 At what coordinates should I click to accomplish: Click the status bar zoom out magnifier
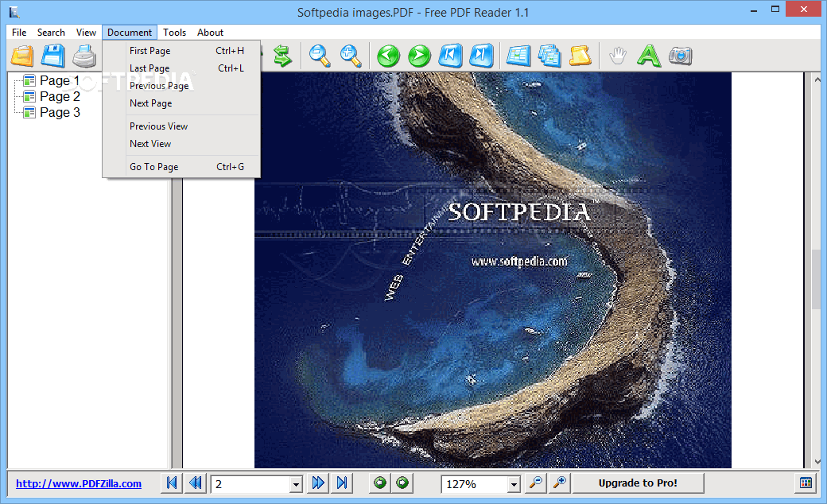536,483
